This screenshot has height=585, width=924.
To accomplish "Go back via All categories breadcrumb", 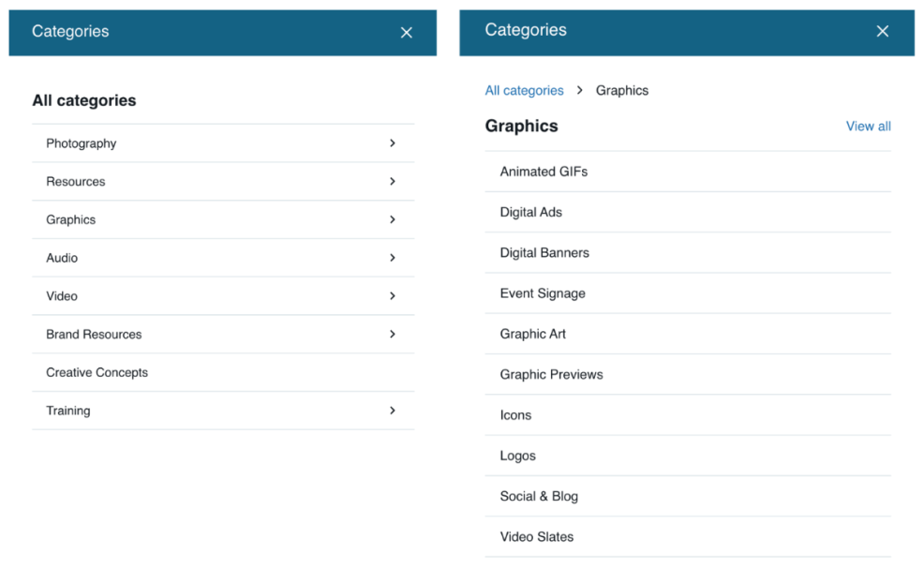I will point(524,91).
